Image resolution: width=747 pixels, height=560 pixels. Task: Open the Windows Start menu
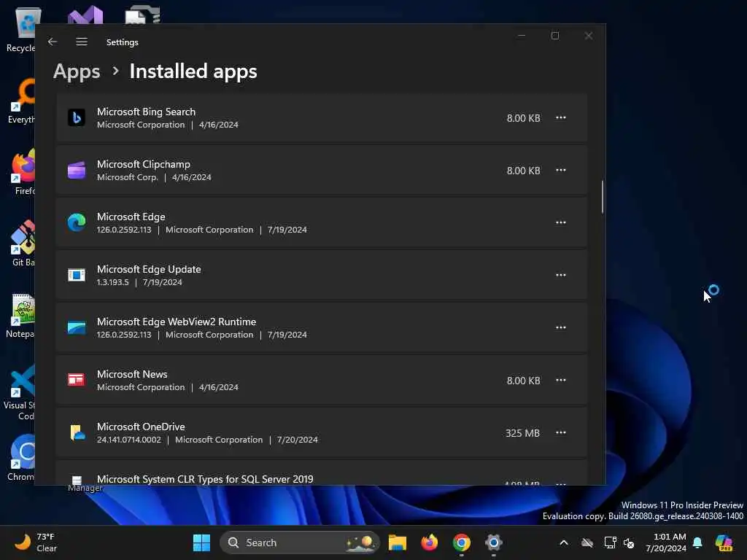click(x=201, y=542)
